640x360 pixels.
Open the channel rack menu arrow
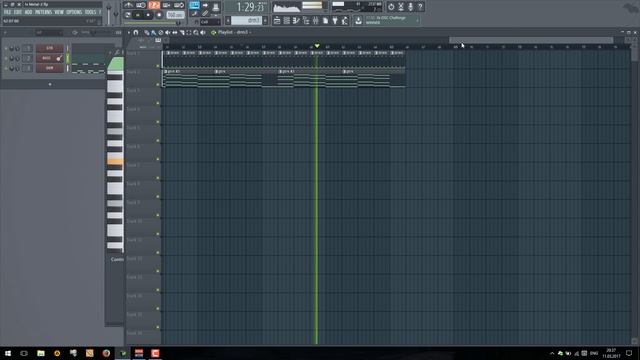(5, 32)
